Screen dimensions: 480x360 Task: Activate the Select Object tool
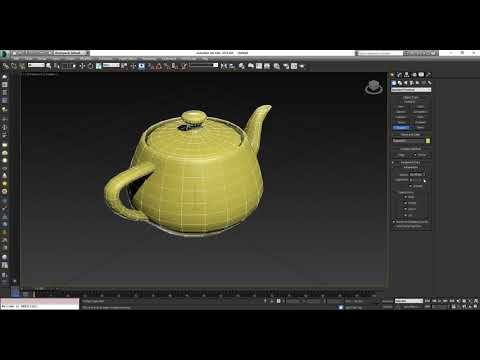[x=49, y=66]
